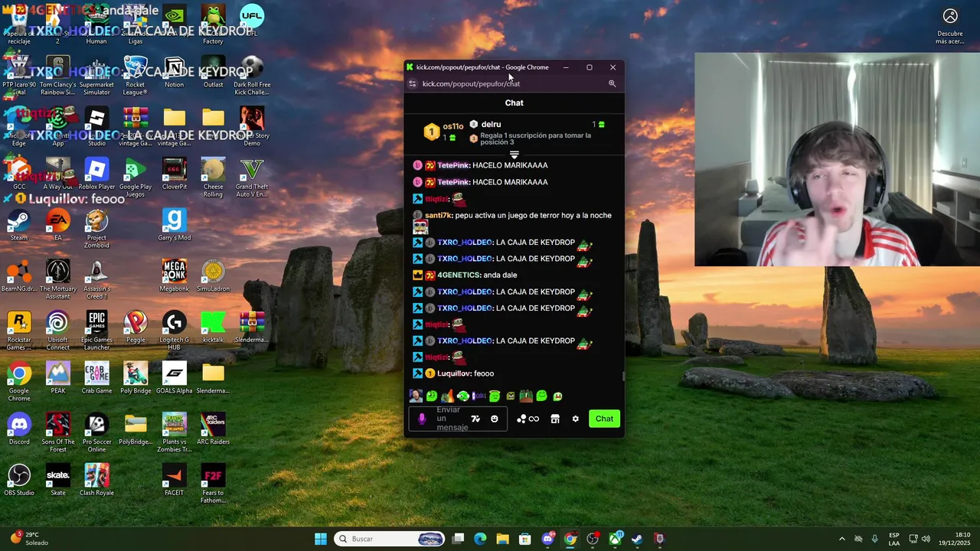Open Rockstar Games Launcher icon
Screen dimensions: 980x551
pos(19,331)
